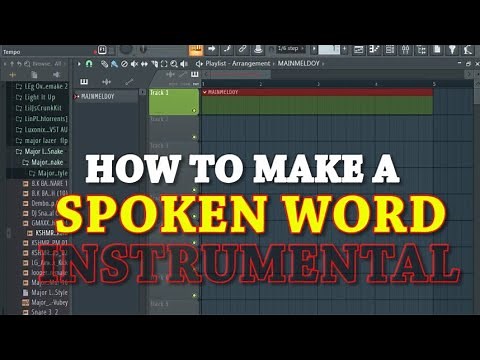
Task: Choose the Select tool dashed-square icon
Action: click(x=164, y=64)
